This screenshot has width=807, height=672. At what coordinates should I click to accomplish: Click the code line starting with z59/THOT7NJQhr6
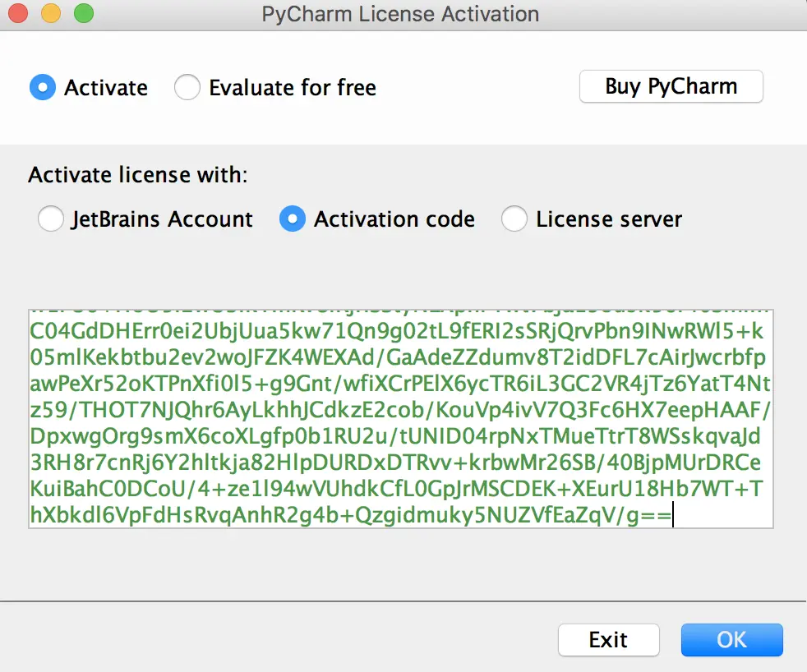pyautogui.click(x=400, y=410)
